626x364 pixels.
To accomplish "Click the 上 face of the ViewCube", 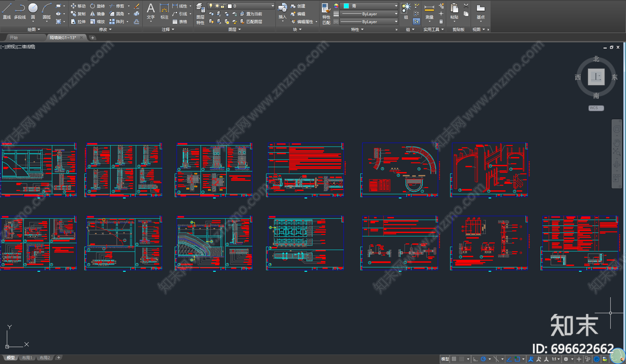I will click(596, 77).
